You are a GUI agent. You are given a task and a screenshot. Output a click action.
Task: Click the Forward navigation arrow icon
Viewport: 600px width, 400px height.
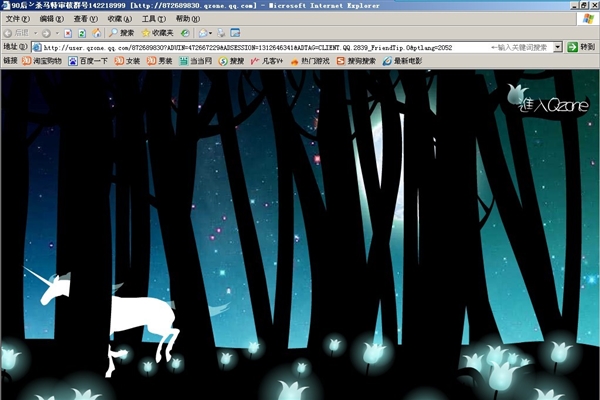46,33
